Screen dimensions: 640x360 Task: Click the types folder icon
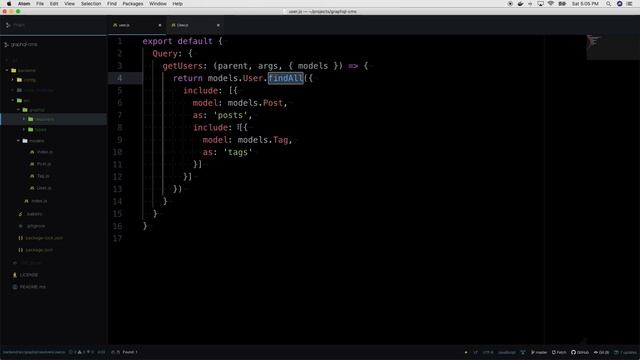pos(31,129)
